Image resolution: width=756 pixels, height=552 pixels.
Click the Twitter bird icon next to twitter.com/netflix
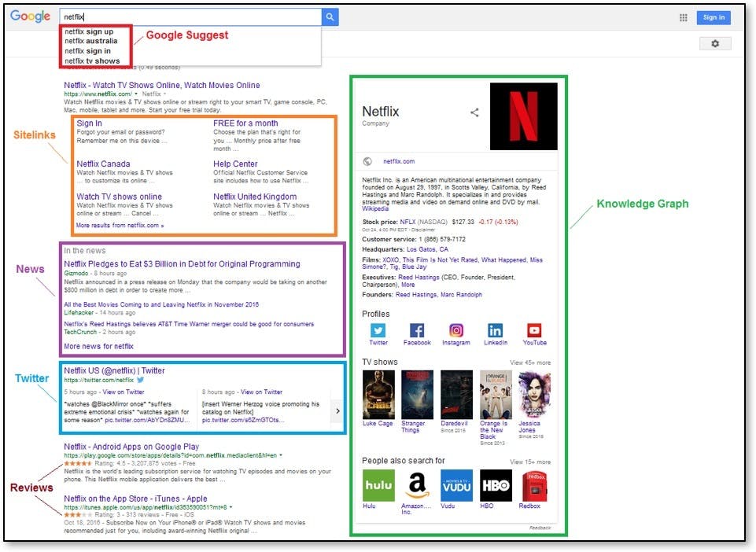(141, 380)
